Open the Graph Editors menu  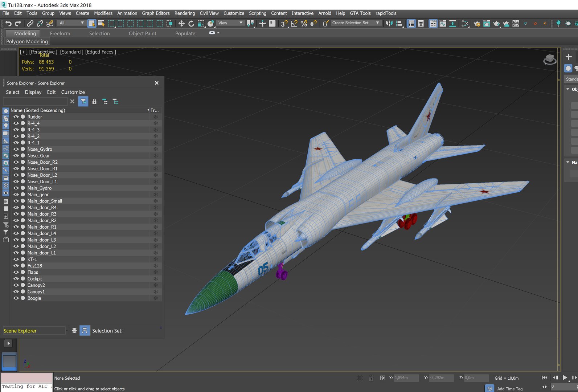pos(156,13)
